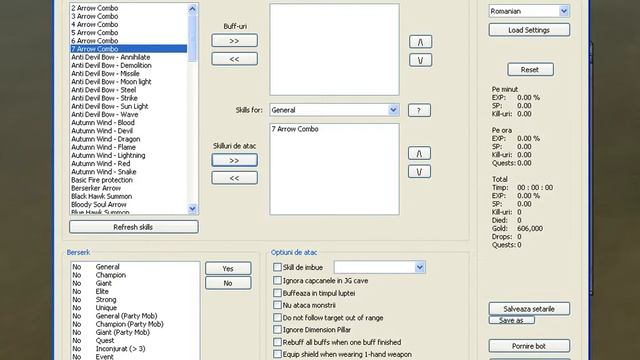Add selected skill to Skilluri de atac
This screenshot has height=360, width=640.
(234, 160)
